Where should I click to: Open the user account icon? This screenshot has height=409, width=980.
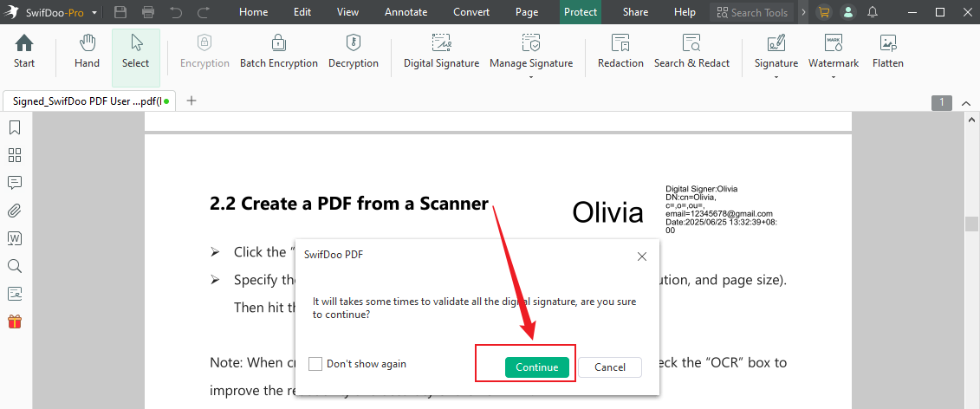[x=847, y=12]
